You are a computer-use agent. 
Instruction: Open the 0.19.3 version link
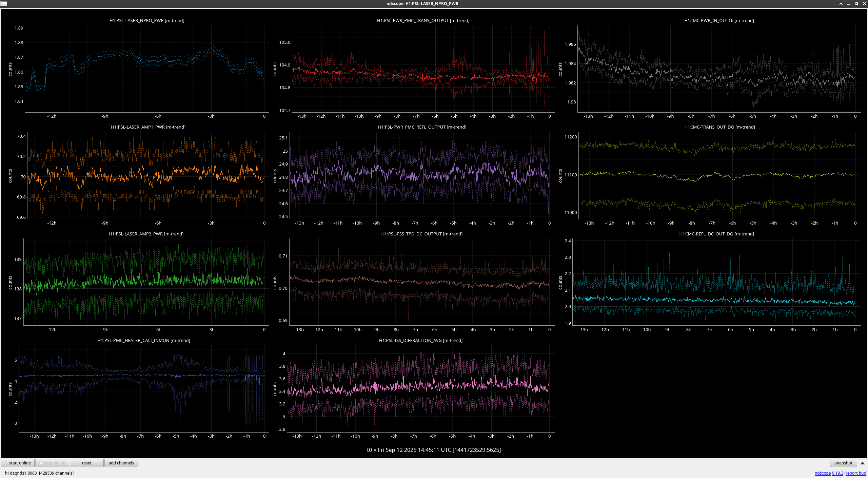[x=837, y=473]
